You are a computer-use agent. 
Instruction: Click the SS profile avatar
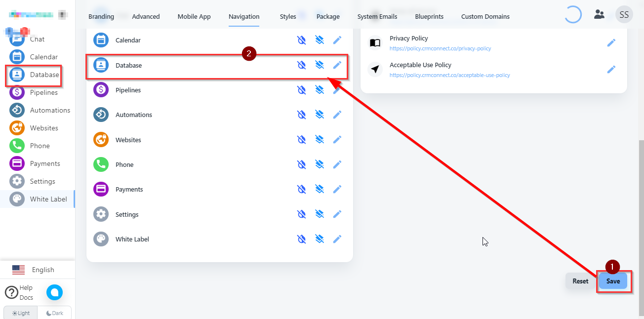[624, 14]
